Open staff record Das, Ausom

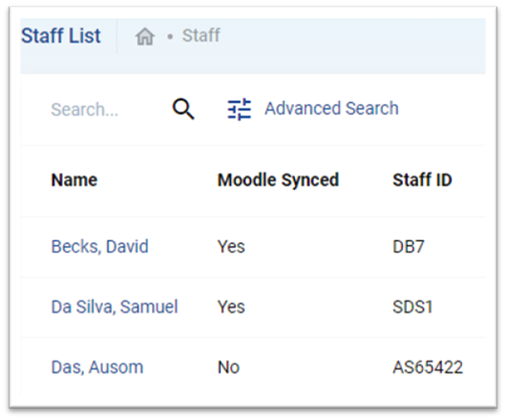tap(98, 367)
